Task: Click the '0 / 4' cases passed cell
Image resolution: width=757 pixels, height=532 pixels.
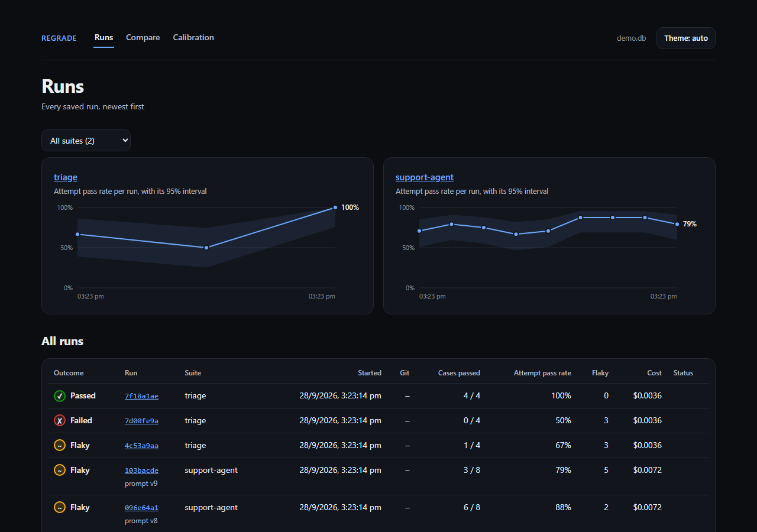Action: pyautogui.click(x=472, y=421)
